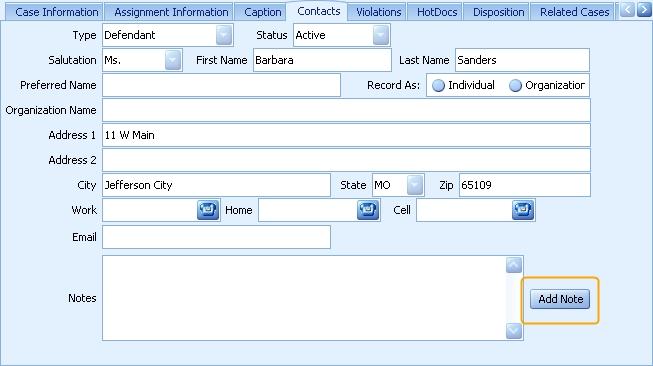Select the Organization radio button
This screenshot has height=366, width=653.
[515, 85]
